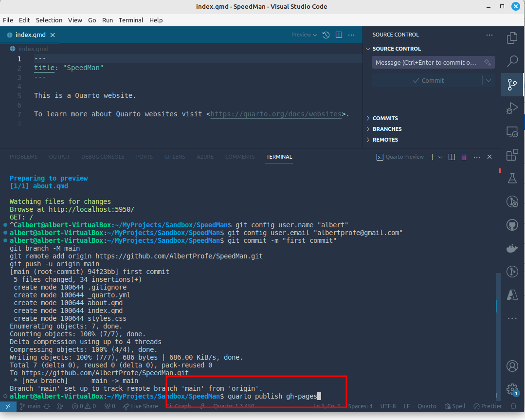Split the terminal panel

[452, 157]
